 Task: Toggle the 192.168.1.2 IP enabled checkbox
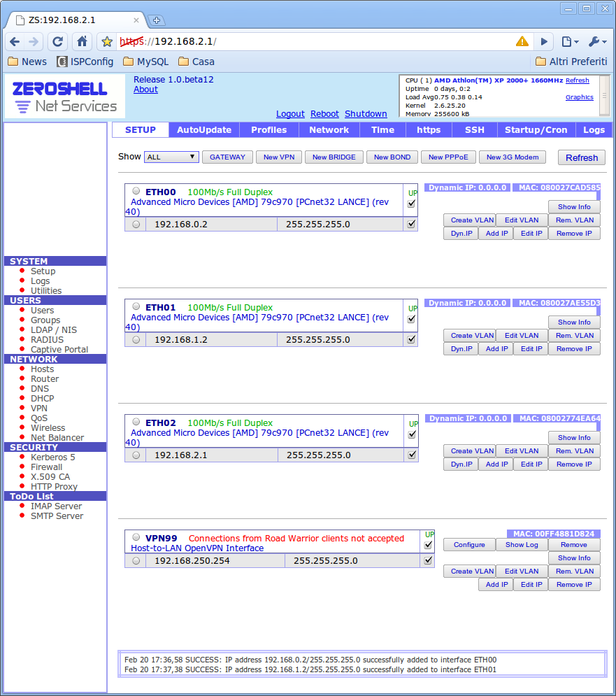411,339
